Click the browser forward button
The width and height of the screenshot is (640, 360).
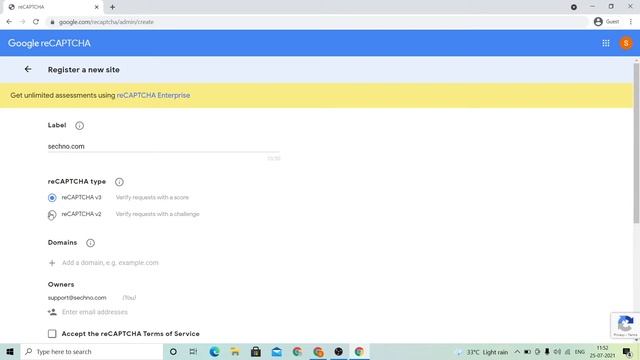tap(22, 22)
